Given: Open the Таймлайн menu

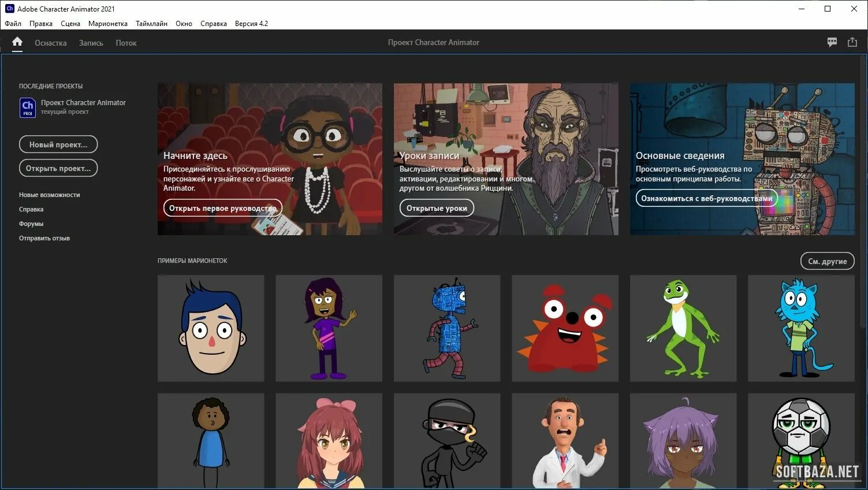Looking at the screenshot, I should pyautogui.click(x=151, y=24).
